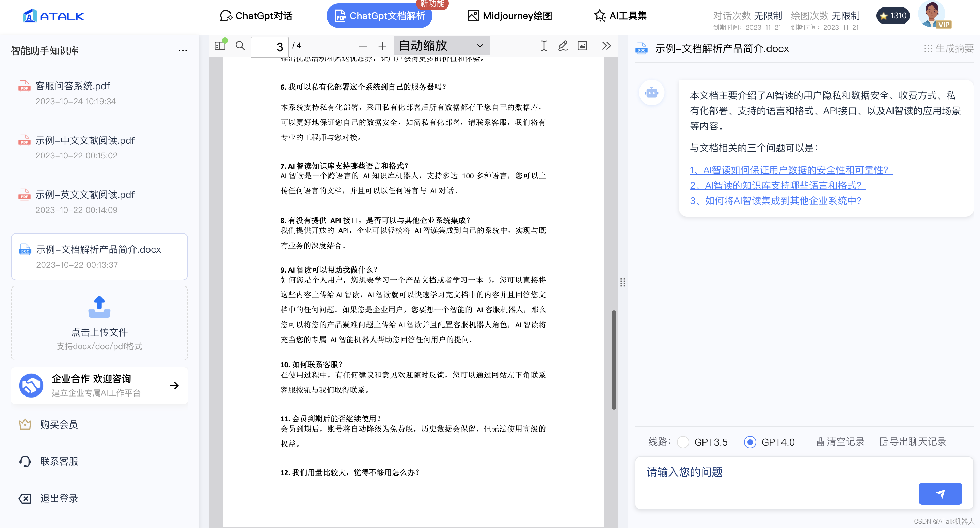Image resolution: width=980 pixels, height=528 pixels.
Task: Click the crown membership icon
Action: coord(25,424)
